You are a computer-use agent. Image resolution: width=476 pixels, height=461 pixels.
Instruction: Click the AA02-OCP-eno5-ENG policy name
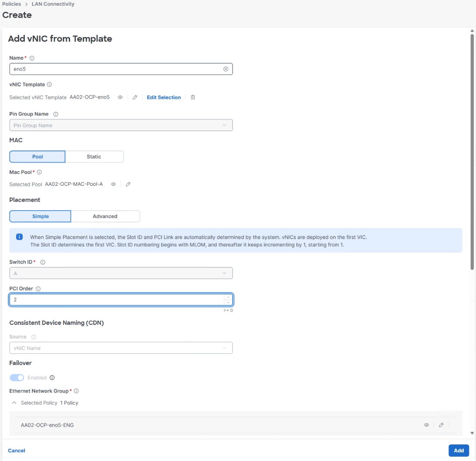48,425
